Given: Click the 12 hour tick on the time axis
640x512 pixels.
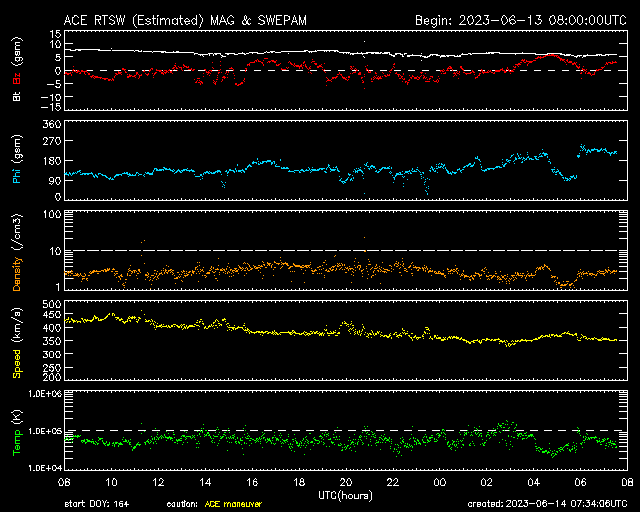Looking at the screenshot, I should tap(158, 482).
